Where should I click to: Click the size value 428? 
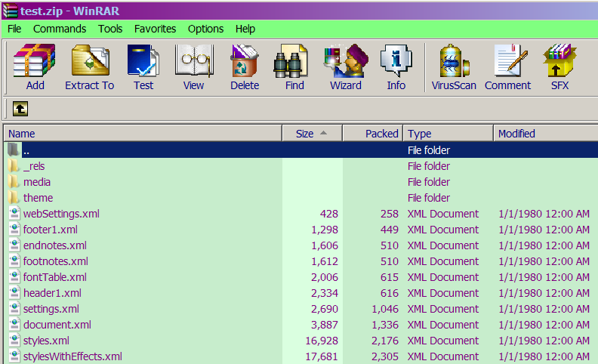(328, 214)
